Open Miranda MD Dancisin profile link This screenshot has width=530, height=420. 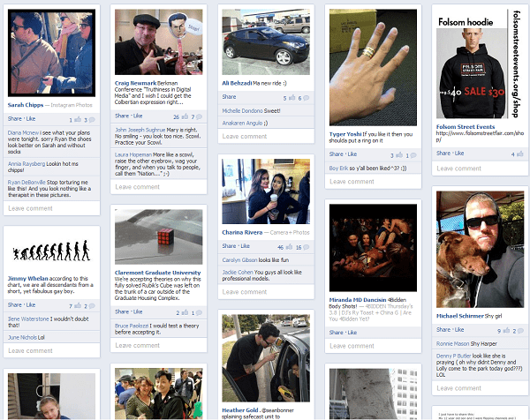tap(358, 300)
